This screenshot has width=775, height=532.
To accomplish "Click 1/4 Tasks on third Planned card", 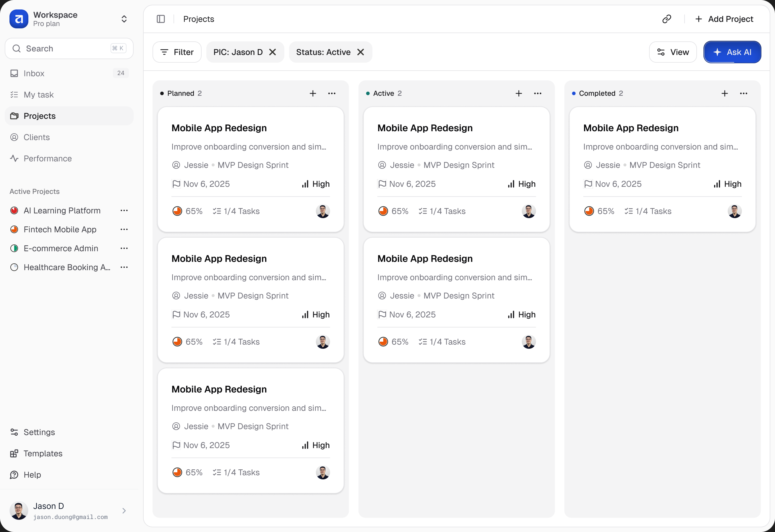I will [x=236, y=473].
